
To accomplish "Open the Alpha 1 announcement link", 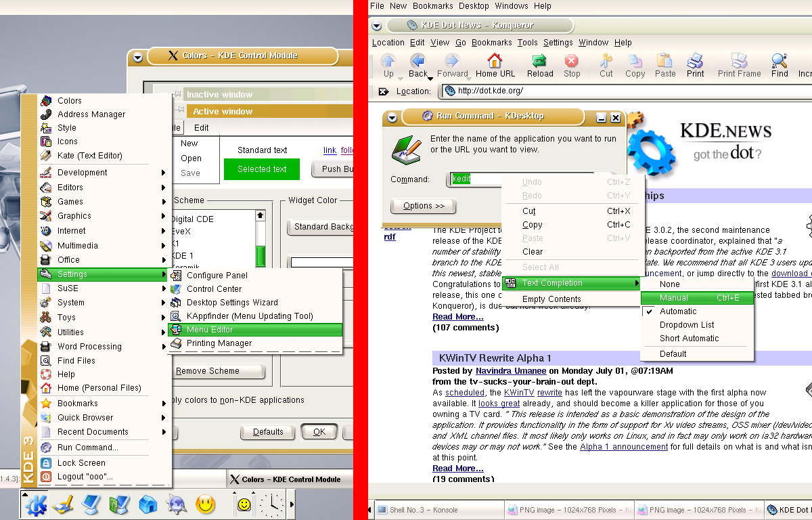I will (624, 447).
